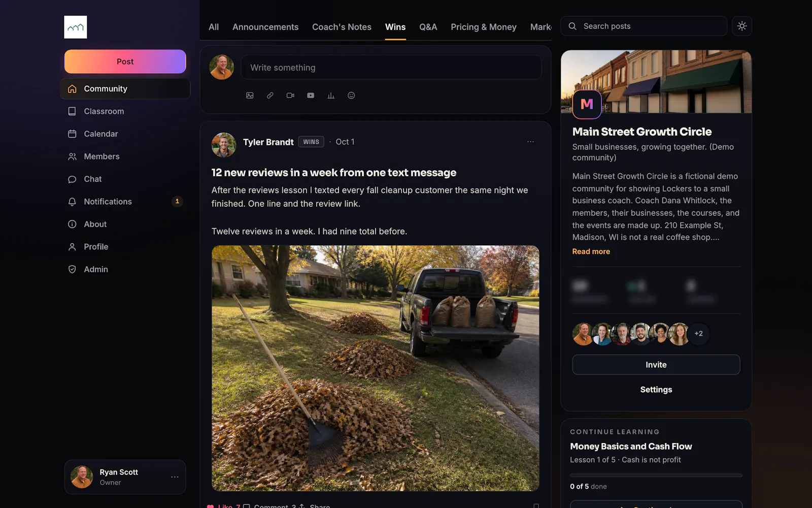Click the gradient Post button

125,61
